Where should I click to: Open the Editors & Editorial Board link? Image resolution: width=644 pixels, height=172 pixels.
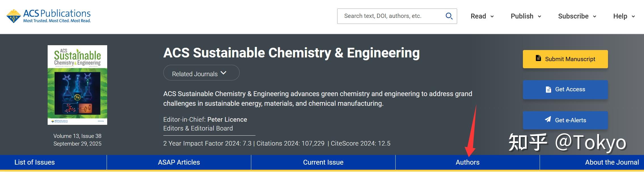coord(198,129)
